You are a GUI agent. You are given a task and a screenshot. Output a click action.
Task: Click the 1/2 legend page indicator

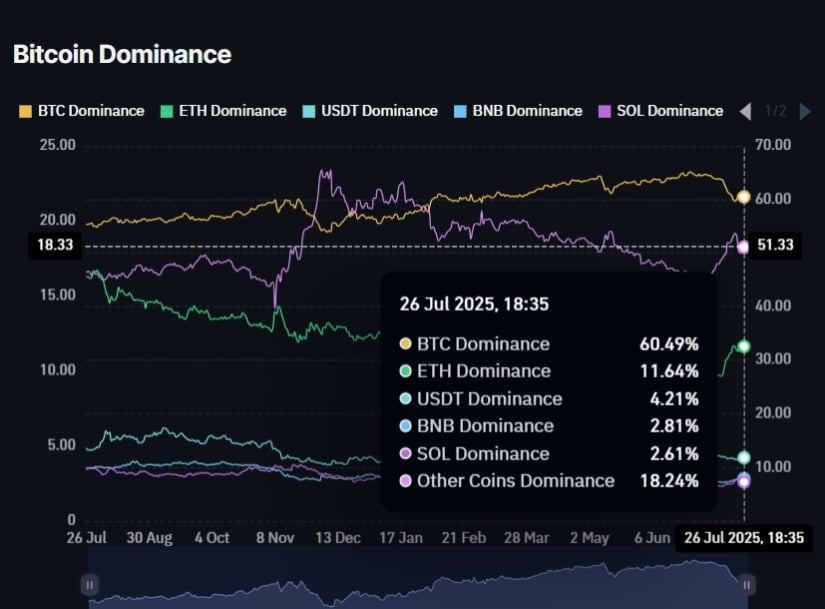pos(776,111)
